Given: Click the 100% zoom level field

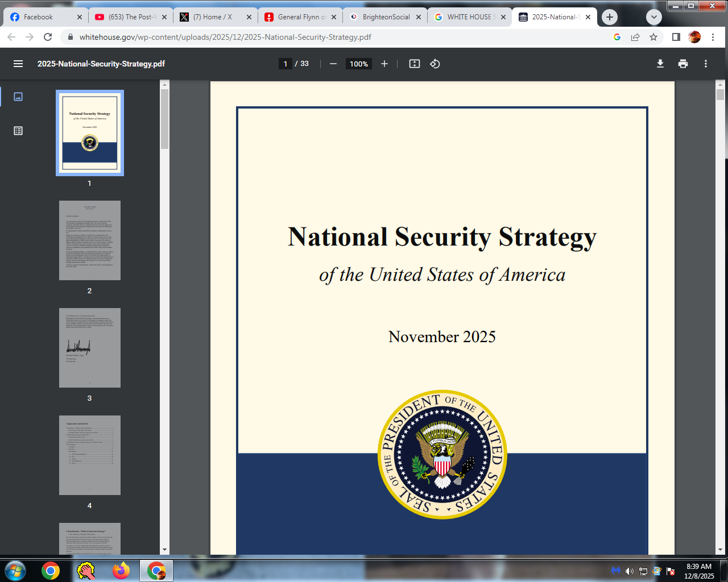Looking at the screenshot, I should coord(358,64).
